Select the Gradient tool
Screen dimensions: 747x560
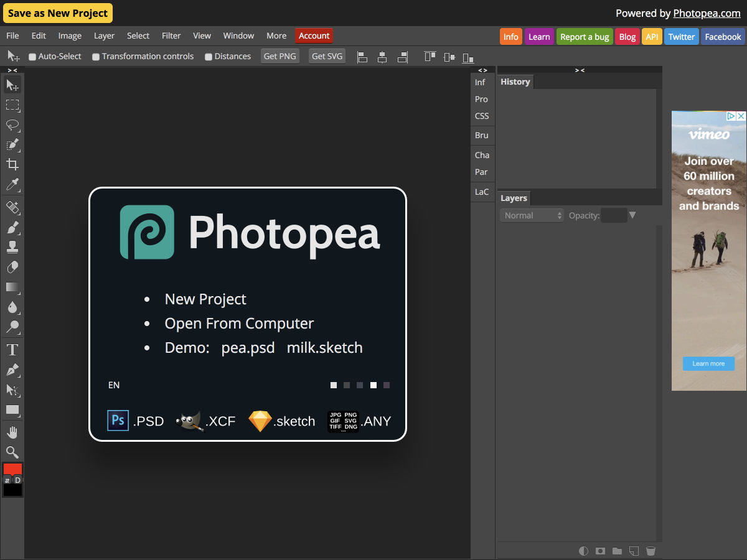pos(12,287)
